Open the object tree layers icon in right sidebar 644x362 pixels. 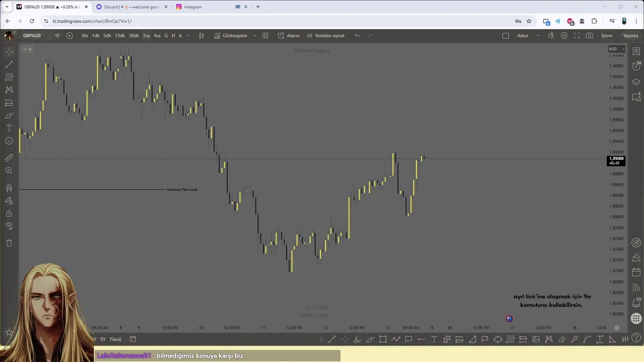(636, 82)
